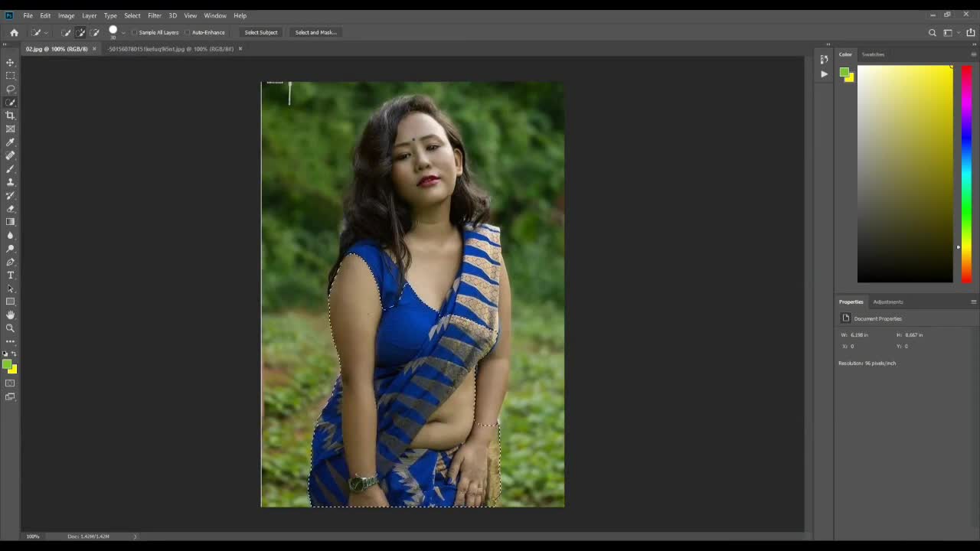The height and width of the screenshot is (551, 980).
Task: Pick a color in the Color panel field
Action: pyautogui.click(x=905, y=174)
